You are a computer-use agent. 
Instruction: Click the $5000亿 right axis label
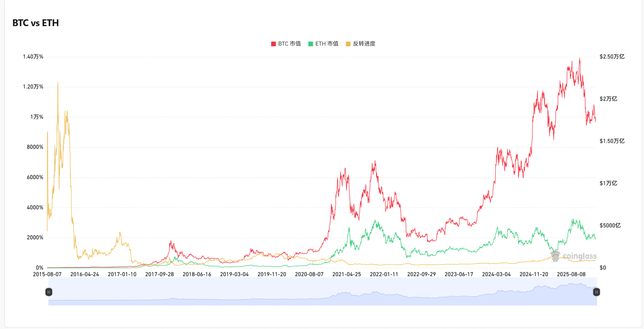(610, 226)
